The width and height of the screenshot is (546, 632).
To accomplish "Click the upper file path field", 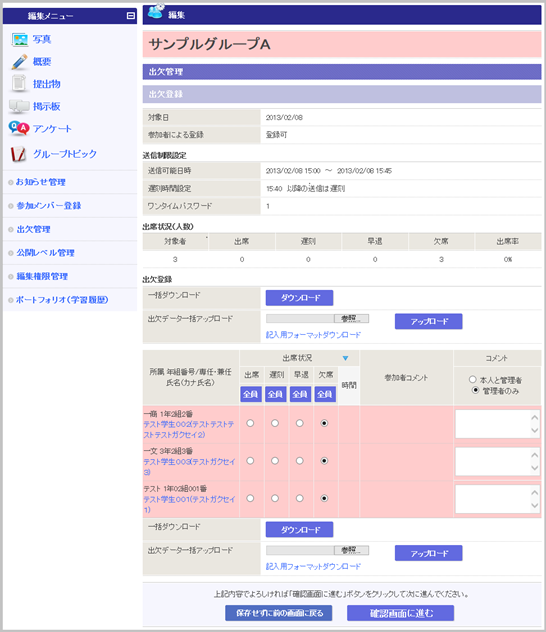I will (300, 319).
